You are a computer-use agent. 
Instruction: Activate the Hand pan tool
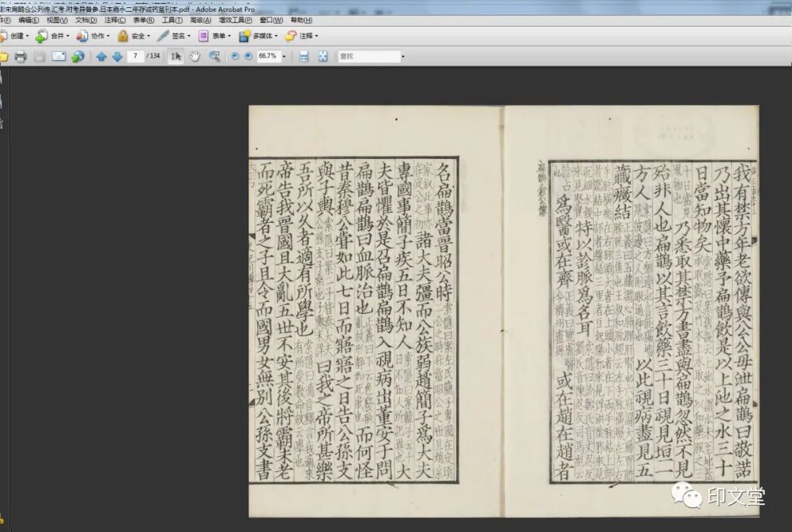194,56
